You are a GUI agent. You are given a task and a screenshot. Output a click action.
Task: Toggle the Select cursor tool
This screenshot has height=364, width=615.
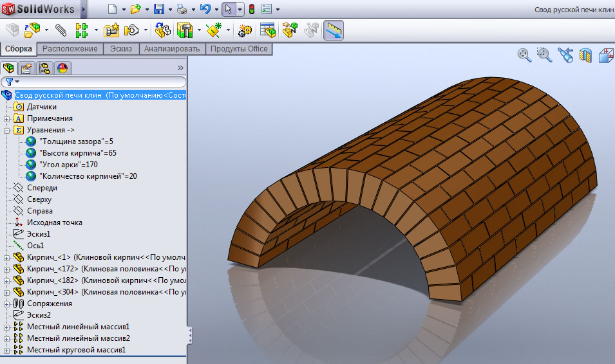point(228,9)
